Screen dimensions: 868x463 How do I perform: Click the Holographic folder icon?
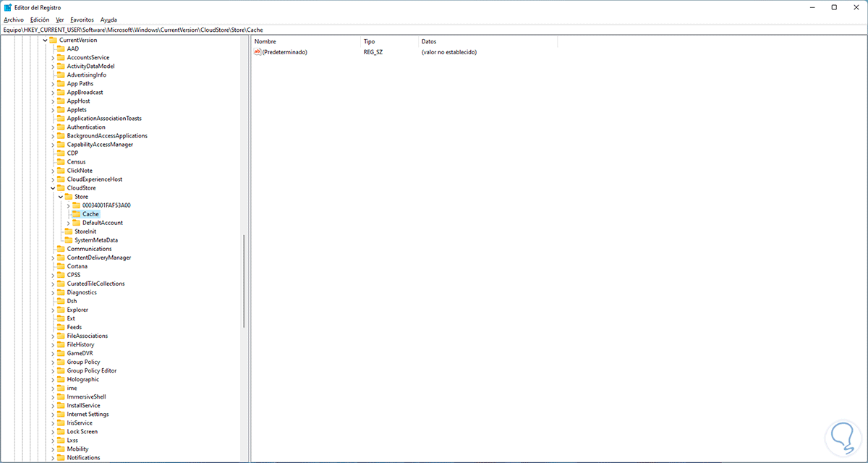pos(61,379)
